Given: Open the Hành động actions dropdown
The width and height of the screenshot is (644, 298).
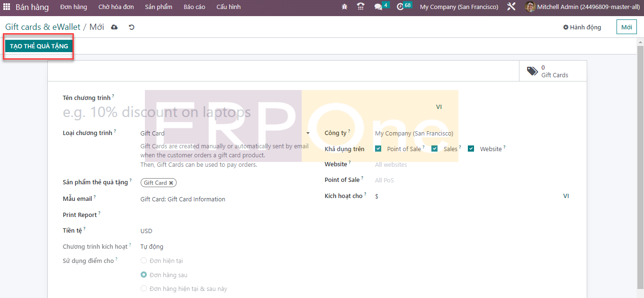Looking at the screenshot, I should (x=582, y=27).
